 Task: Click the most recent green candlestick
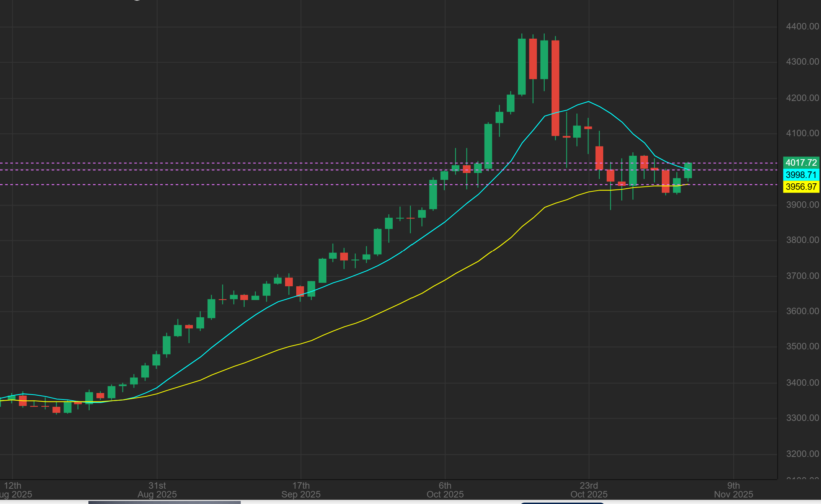point(688,171)
